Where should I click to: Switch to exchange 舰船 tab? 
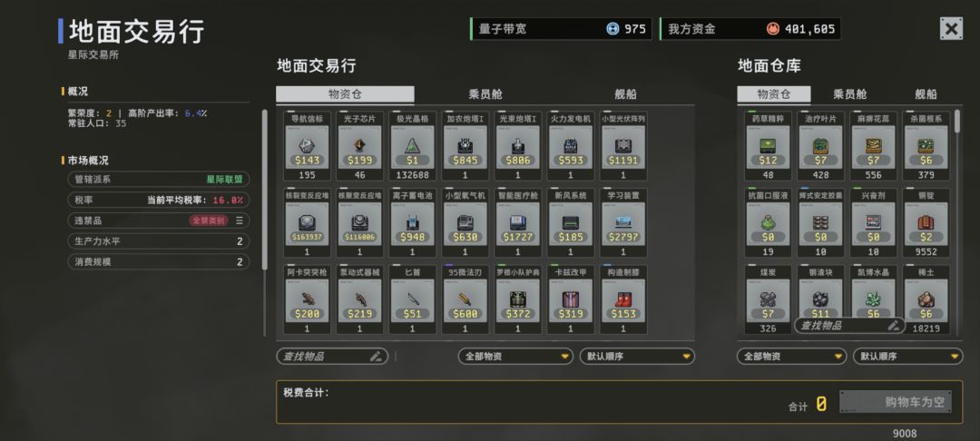pyautogui.click(x=625, y=94)
